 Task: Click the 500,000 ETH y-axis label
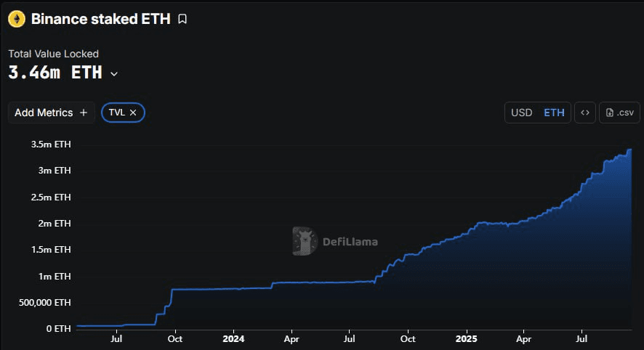click(45, 303)
